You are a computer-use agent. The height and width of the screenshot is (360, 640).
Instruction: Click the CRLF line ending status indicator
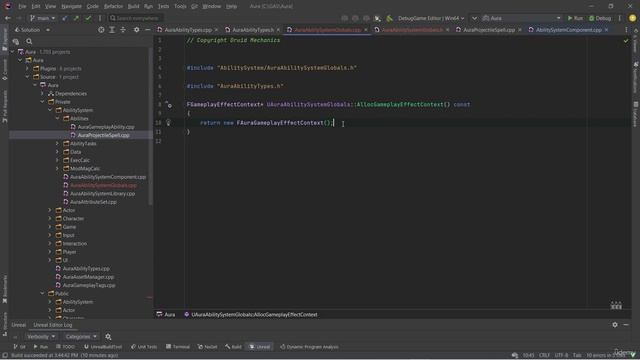click(x=544, y=355)
